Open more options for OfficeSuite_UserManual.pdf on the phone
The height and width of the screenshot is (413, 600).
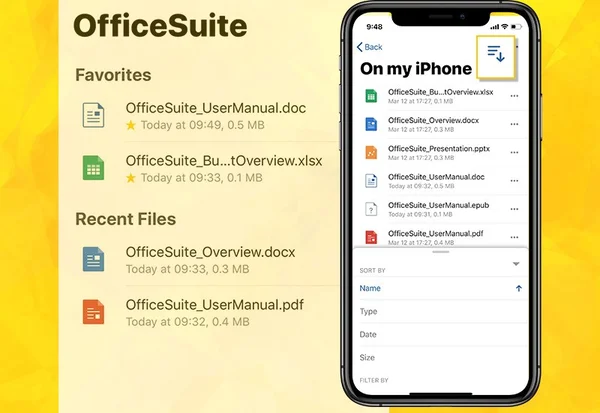pyautogui.click(x=514, y=238)
